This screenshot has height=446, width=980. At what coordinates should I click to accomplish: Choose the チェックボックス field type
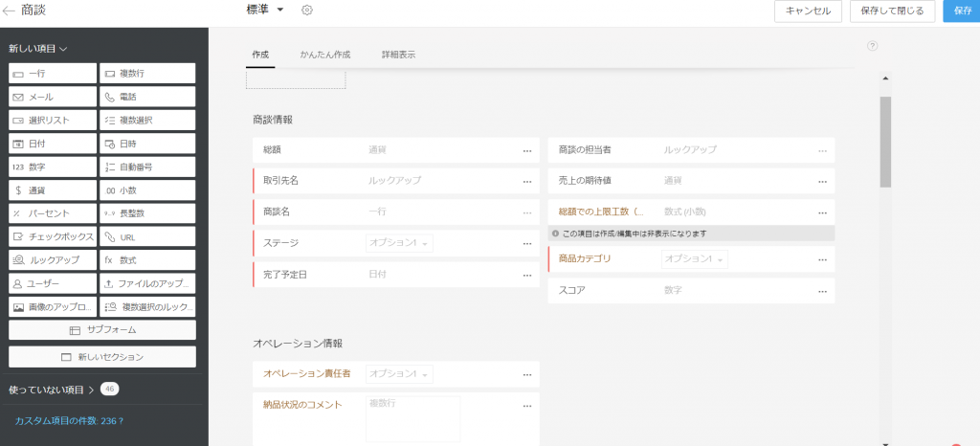point(54,236)
